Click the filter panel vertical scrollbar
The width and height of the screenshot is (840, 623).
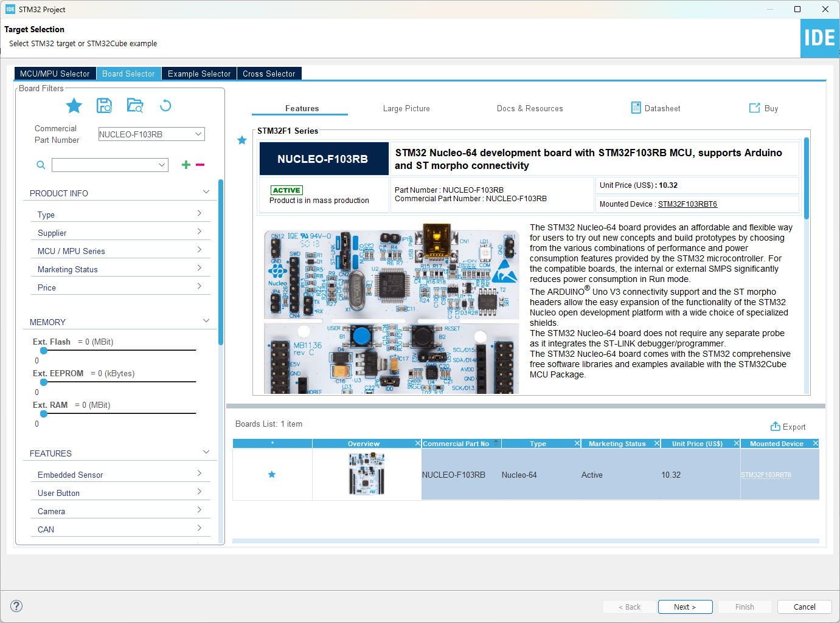coord(221,261)
